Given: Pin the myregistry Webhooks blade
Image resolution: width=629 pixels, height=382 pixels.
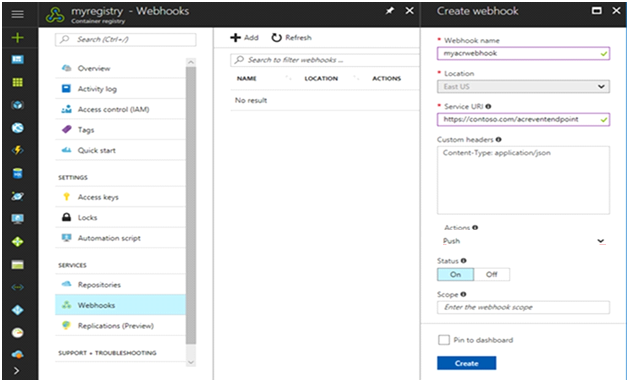Looking at the screenshot, I should [x=390, y=11].
